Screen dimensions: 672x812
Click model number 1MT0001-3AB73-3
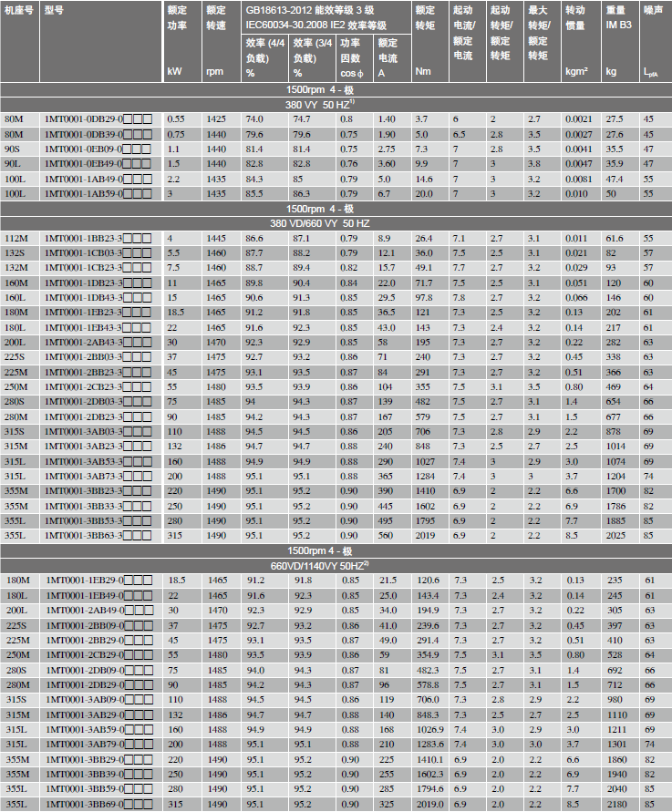[82, 475]
